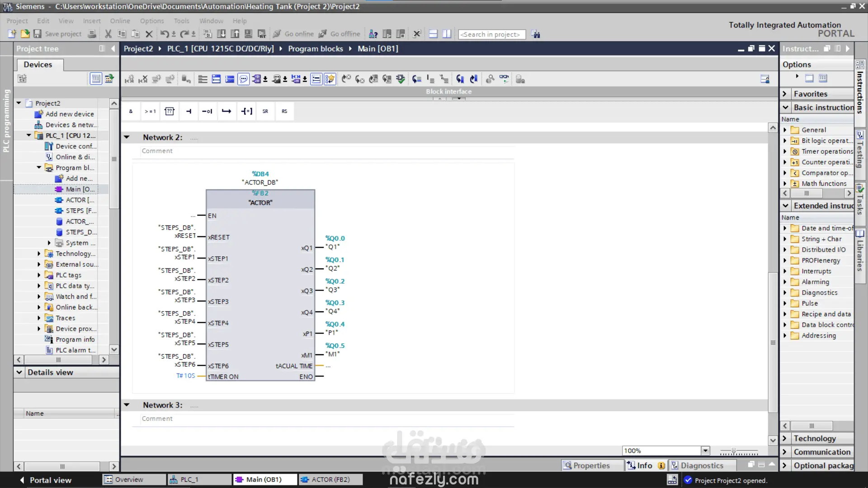
Task: Expand the Favorites section in Instructions
Action: pos(785,94)
